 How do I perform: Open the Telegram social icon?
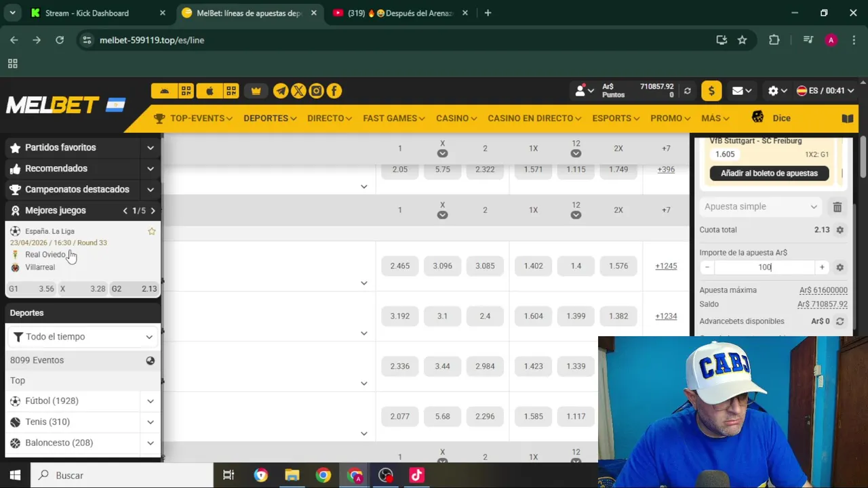tap(281, 91)
